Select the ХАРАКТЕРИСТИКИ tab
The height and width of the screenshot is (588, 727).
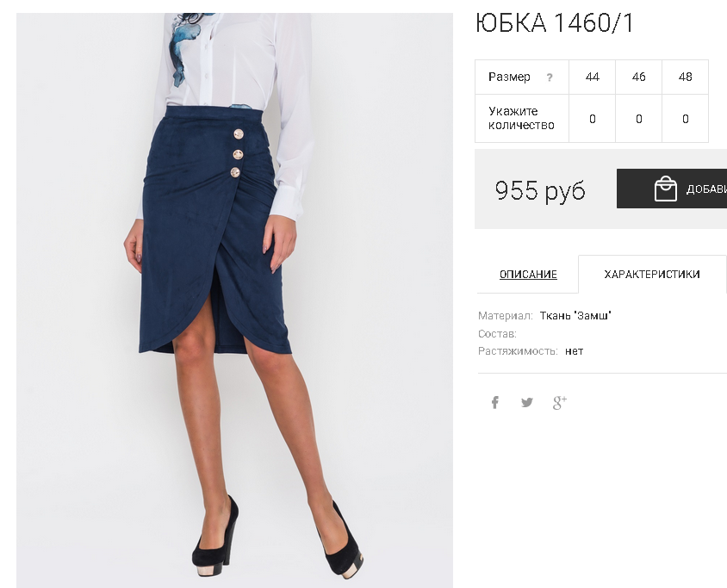(651, 275)
